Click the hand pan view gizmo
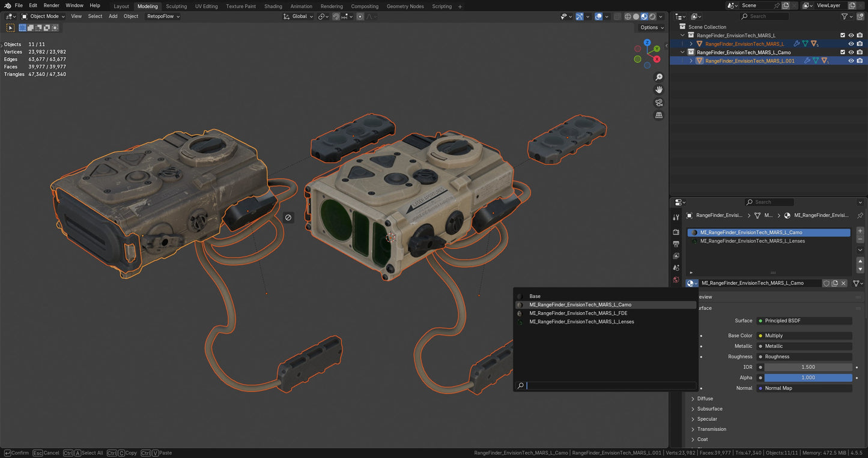The height and width of the screenshot is (458, 868). pyautogui.click(x=659, y=90)
